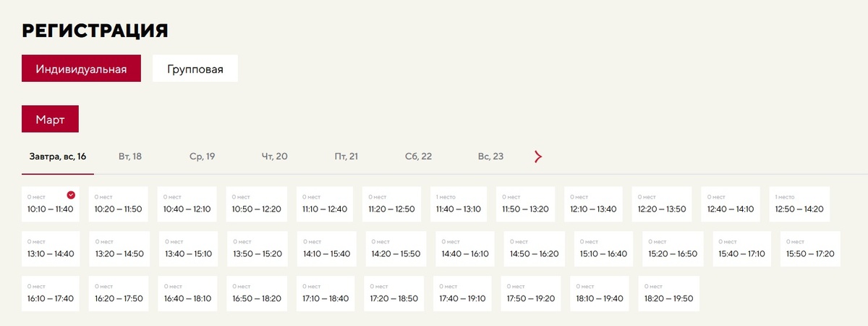The image size is (868, 326).
Task: Select the 13:40 – 15:10 time slot
Action: click(189, 248)
